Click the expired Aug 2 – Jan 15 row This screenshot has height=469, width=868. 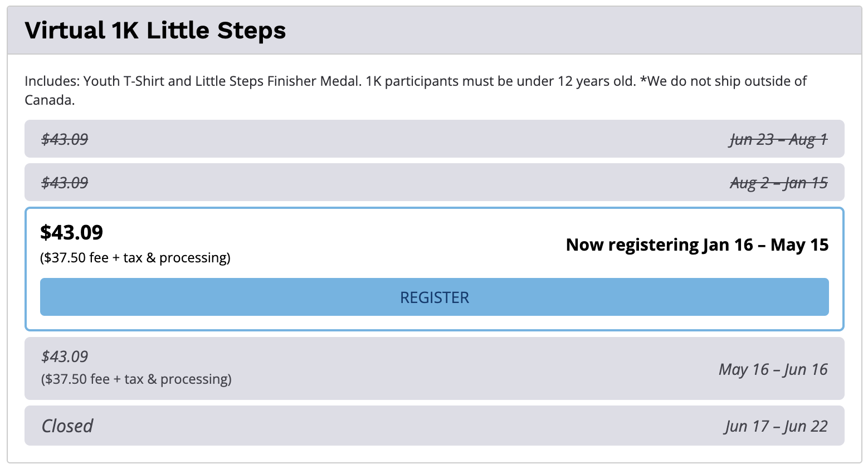point(434,182)
